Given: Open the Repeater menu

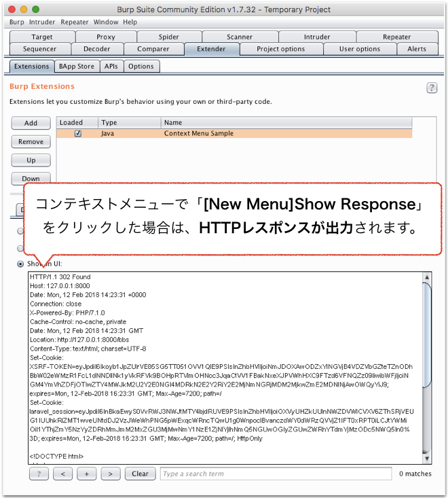Looking at the screenshot, I should pos(75,22).
